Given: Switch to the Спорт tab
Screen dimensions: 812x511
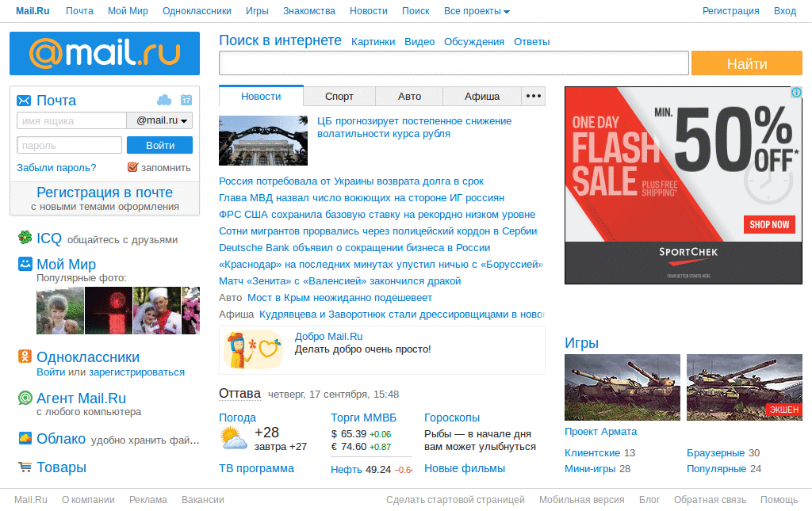Looking at the screenshot, I should tap(339, 96).
